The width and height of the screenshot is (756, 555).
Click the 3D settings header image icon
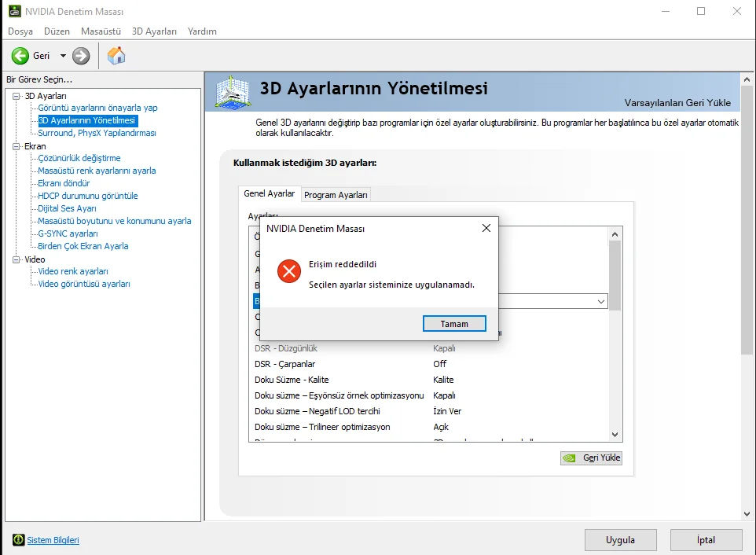point(233,92)
